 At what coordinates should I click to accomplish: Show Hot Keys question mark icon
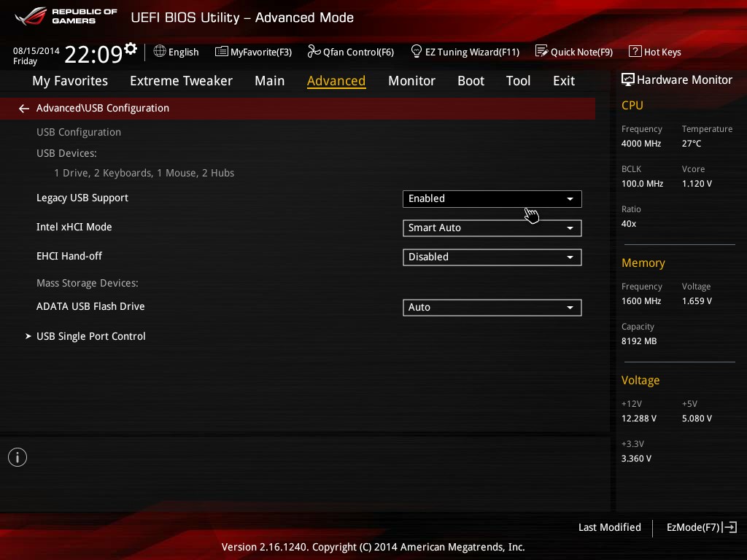(x=635, y=51)
